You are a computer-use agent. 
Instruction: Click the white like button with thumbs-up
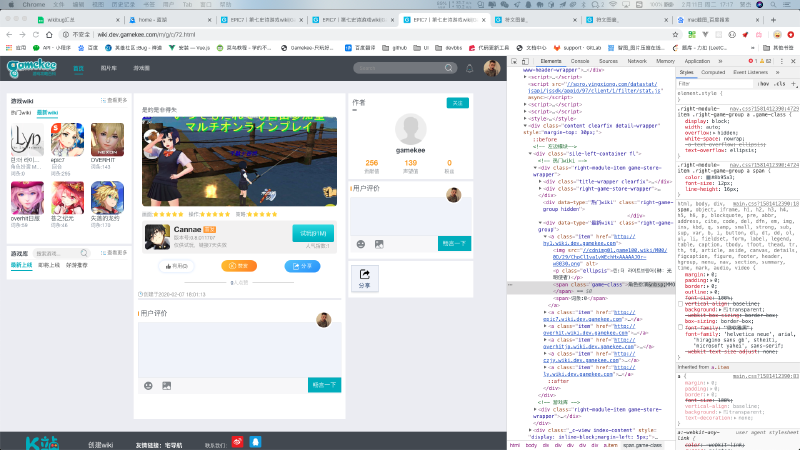point(177,266)
